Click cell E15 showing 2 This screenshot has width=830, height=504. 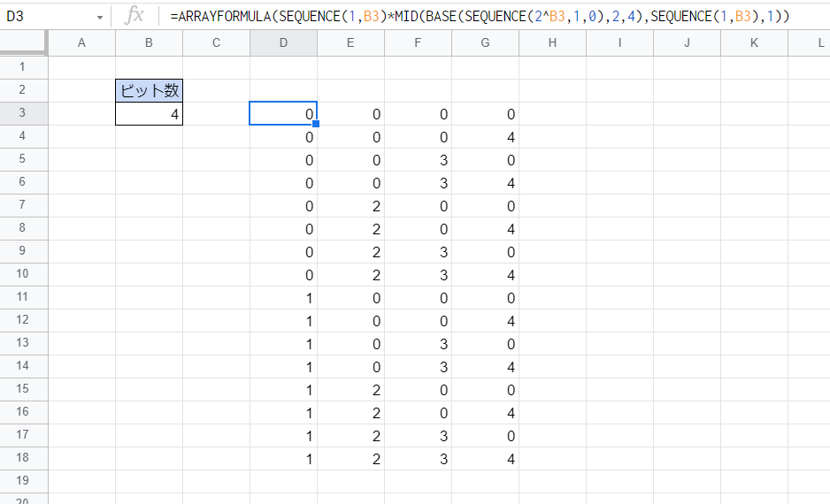[x=350, y=390]
